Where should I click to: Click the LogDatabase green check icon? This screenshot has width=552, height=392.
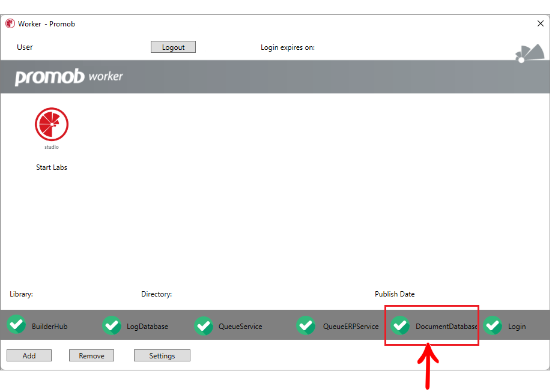[112, 325]
